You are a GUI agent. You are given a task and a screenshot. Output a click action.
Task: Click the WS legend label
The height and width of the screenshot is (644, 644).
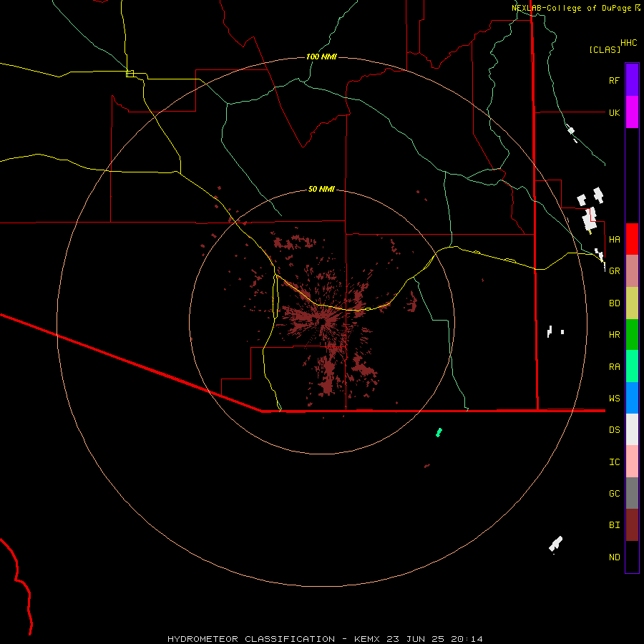click(614, 399)
